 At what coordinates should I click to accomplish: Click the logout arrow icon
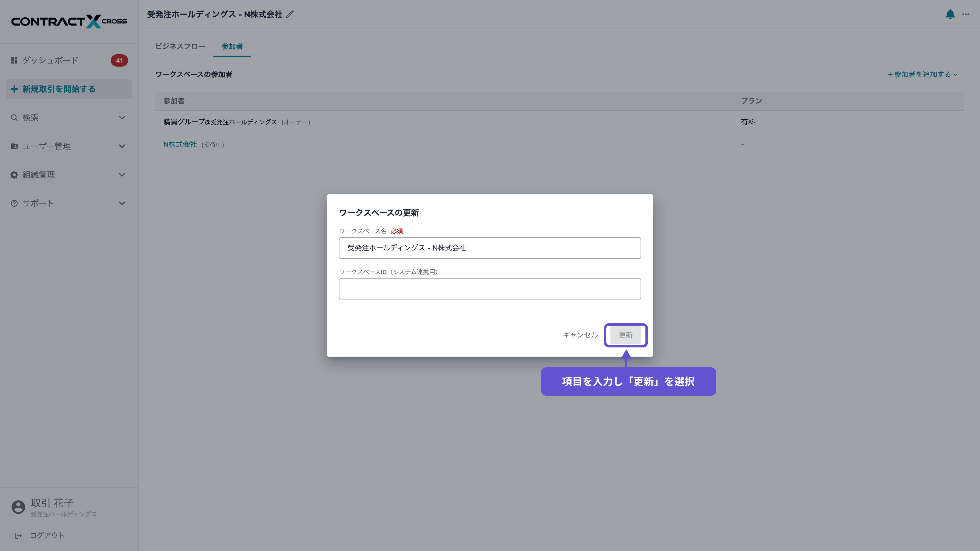click(18, 535)
